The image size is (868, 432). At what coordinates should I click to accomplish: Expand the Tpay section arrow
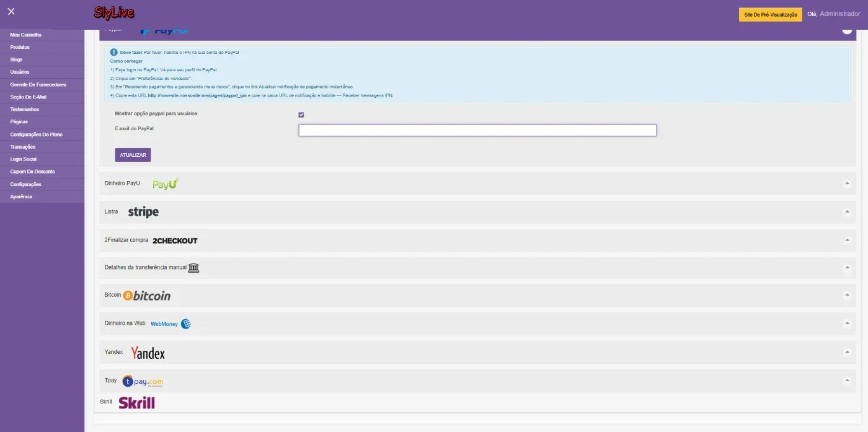click(847, 381)
